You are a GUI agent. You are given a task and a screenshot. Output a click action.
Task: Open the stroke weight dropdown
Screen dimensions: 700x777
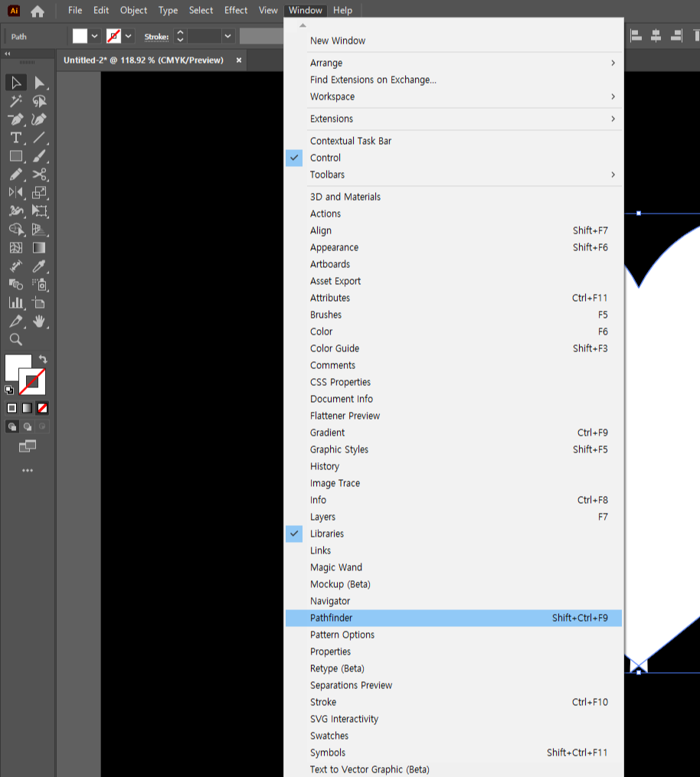click(x=227, y=36)
